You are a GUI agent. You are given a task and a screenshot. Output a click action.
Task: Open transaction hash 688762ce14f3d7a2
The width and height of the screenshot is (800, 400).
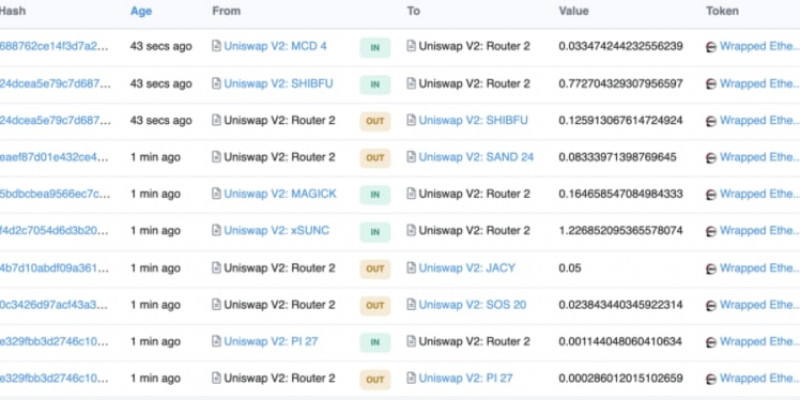click(54, 46)
